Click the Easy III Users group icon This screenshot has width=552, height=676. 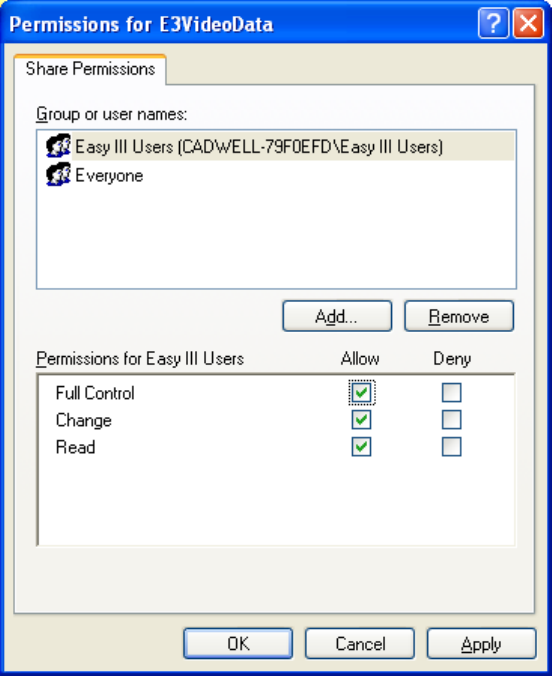point(58,146)
